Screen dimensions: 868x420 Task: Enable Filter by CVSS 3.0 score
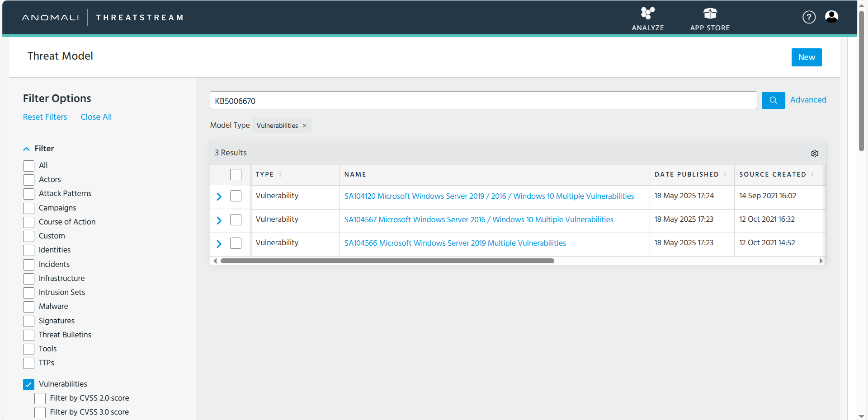click(x=40, y=412)
